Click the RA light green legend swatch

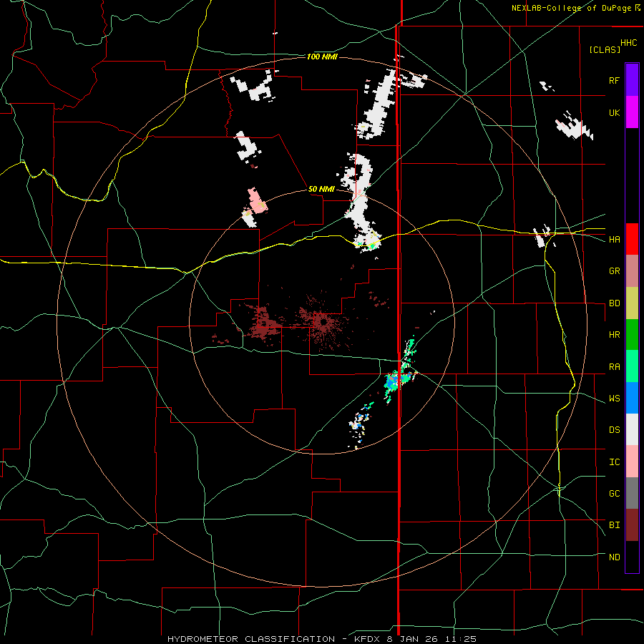(632, 366)
